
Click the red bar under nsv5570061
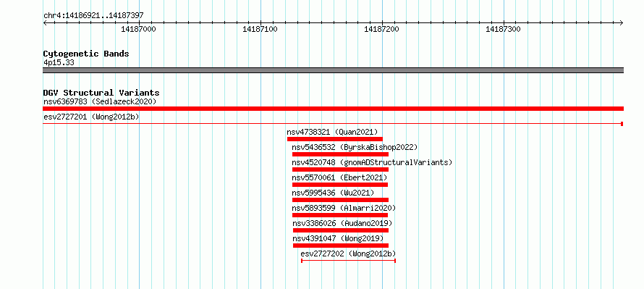pyautogui.click(x=339, y=185)
